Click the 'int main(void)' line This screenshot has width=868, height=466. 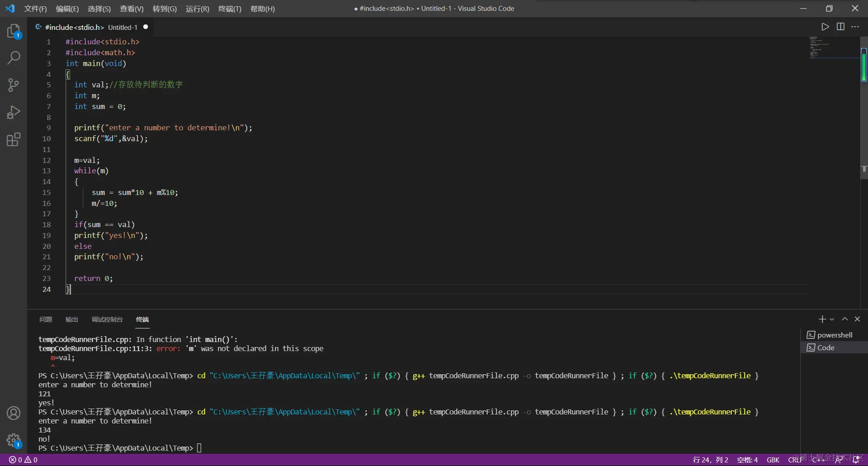click(x=96, y=63)
